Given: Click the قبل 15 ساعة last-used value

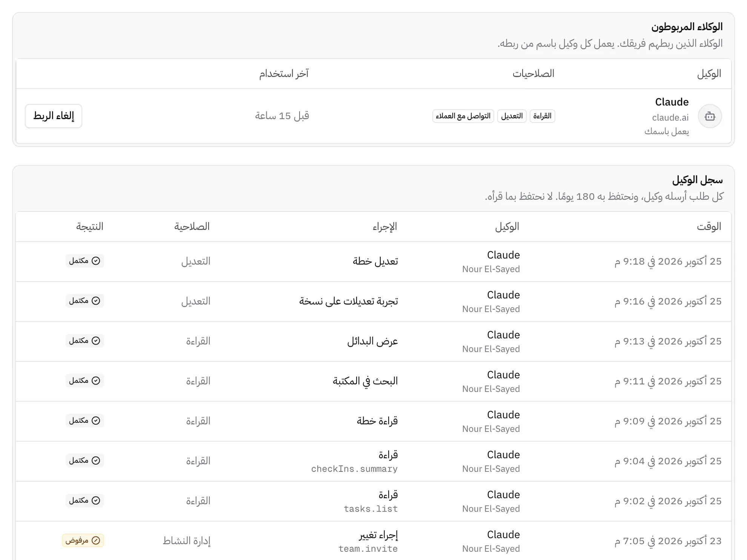Looking at the screenshot, I should click(x=282, y=116).
